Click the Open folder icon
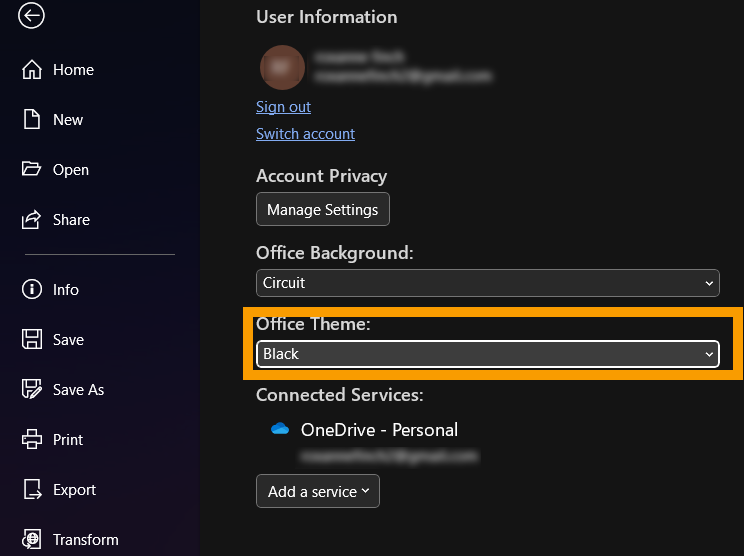This screenshot has width=744, height=556. coord(32,170)
